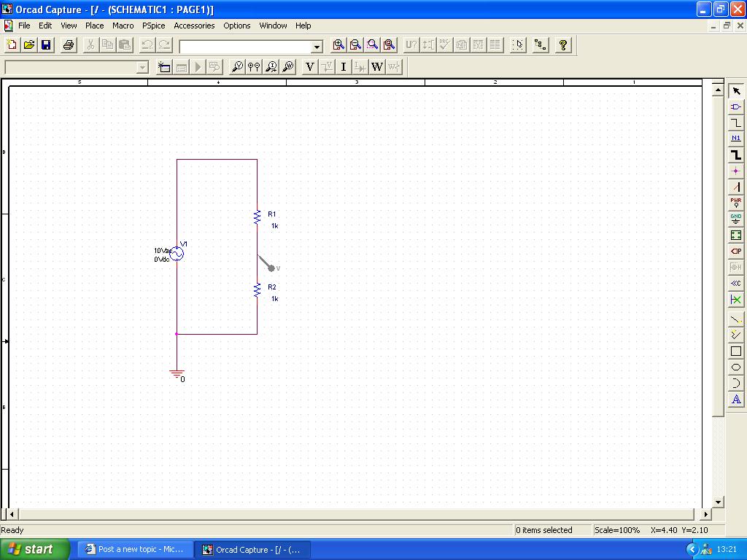
Task: Open the Window menu
Action: pos(273,26)
